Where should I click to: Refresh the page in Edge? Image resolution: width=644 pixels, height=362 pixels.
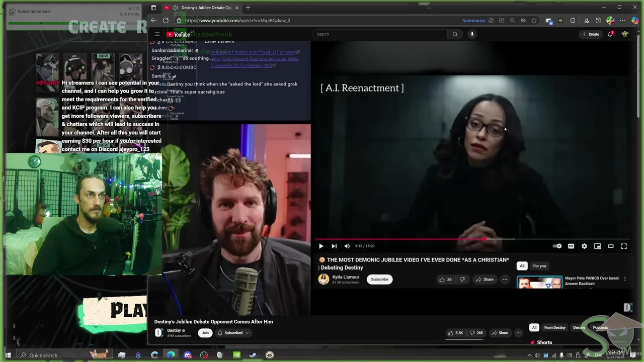pos(166,21)
